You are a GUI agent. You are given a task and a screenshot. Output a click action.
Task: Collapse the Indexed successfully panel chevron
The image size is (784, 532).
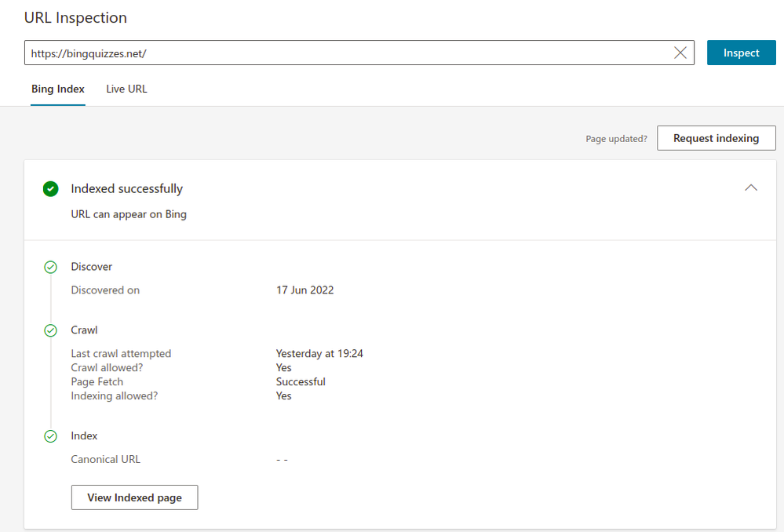pyautogui.click(x=750, y=188)
